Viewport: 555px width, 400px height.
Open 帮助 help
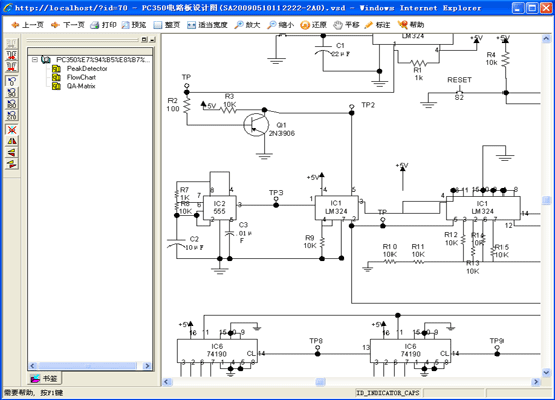[411, 25]
